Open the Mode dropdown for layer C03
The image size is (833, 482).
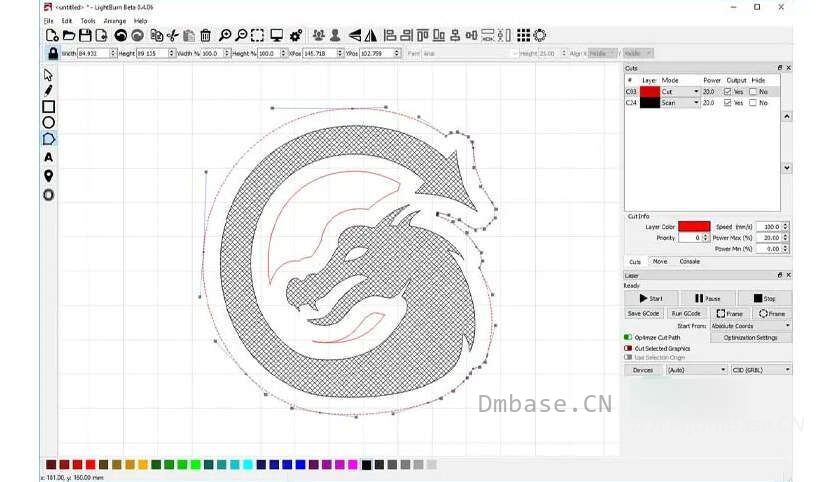[x=680, y=91]
